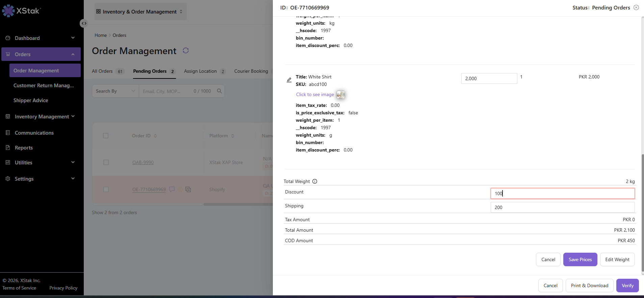
Task: Expand the Inventory Management chevron
Action: pyautogui.click(x=73, y=116)
